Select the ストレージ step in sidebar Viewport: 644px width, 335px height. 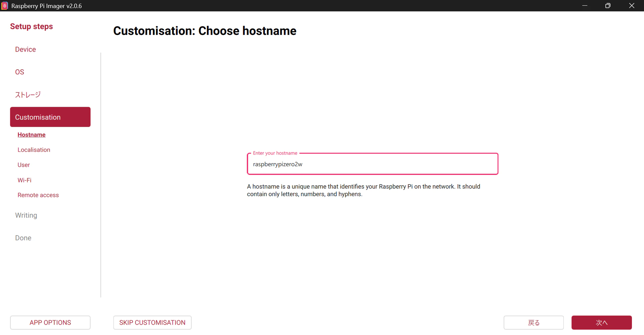[x=28, y=95]
